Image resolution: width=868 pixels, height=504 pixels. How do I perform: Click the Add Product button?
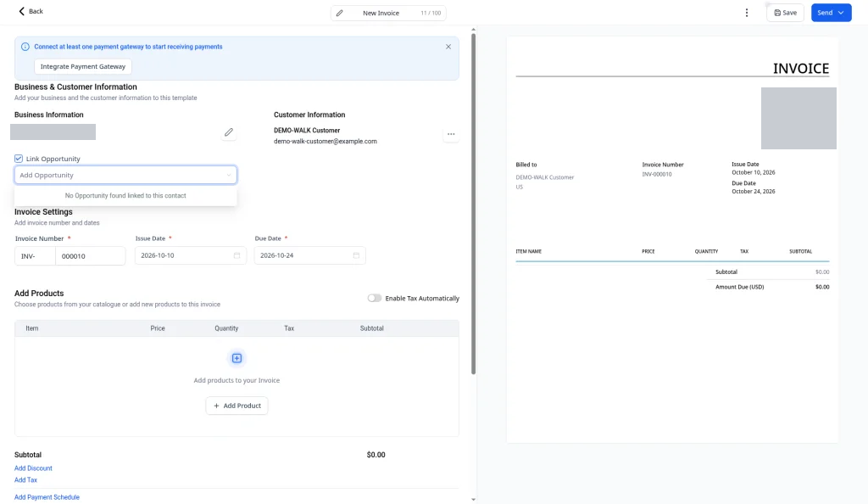[x=237, y=406]
